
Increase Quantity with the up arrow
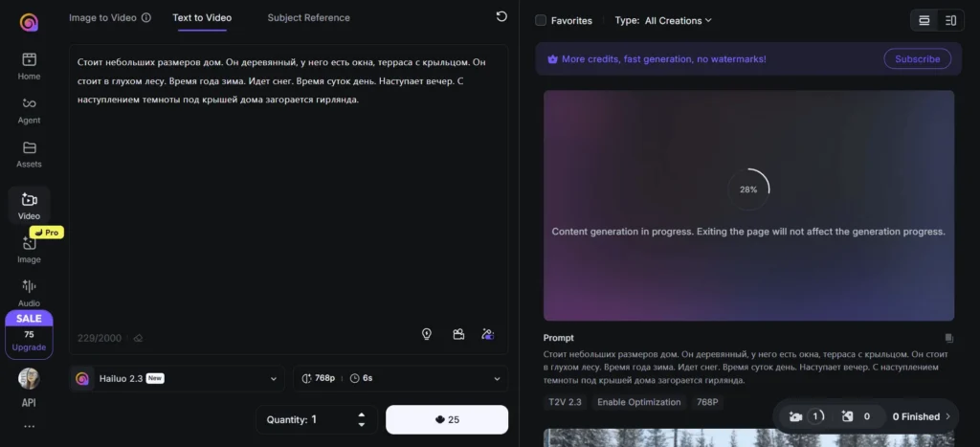click(x=361, y=414)
